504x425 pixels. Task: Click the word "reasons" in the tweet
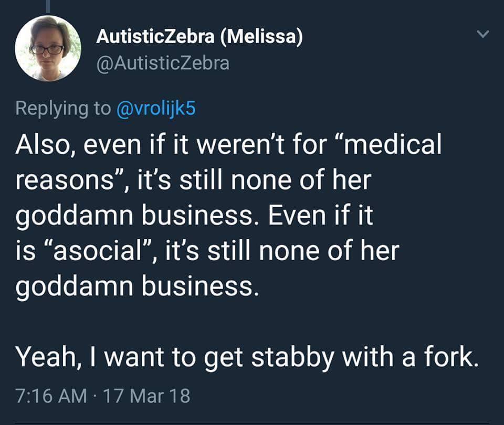tap(66, 180)
